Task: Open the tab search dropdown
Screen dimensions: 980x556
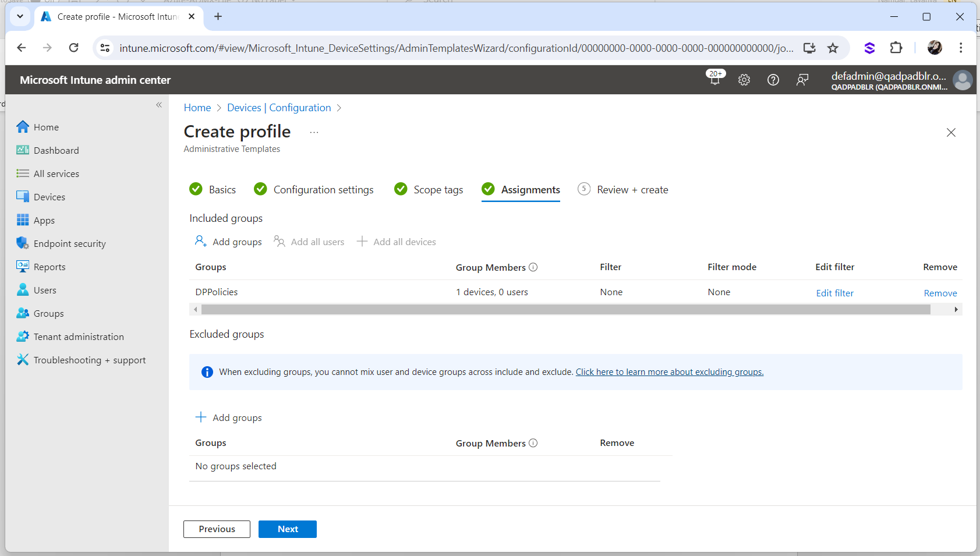Action: coord(20,16)
